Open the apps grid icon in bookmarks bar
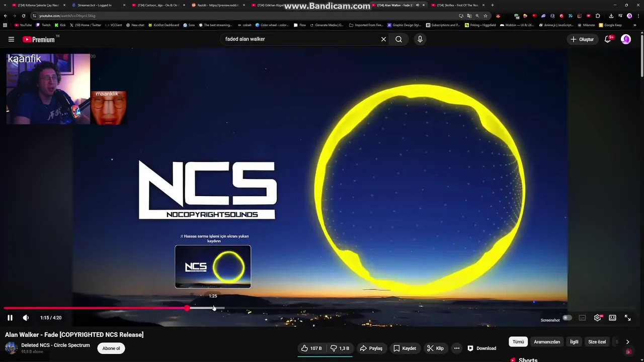644x362 pixels. pos(5,25)
